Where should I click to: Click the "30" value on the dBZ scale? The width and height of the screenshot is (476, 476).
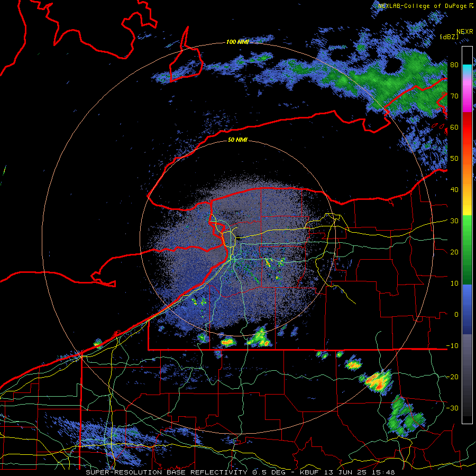[x=454, y=221]
